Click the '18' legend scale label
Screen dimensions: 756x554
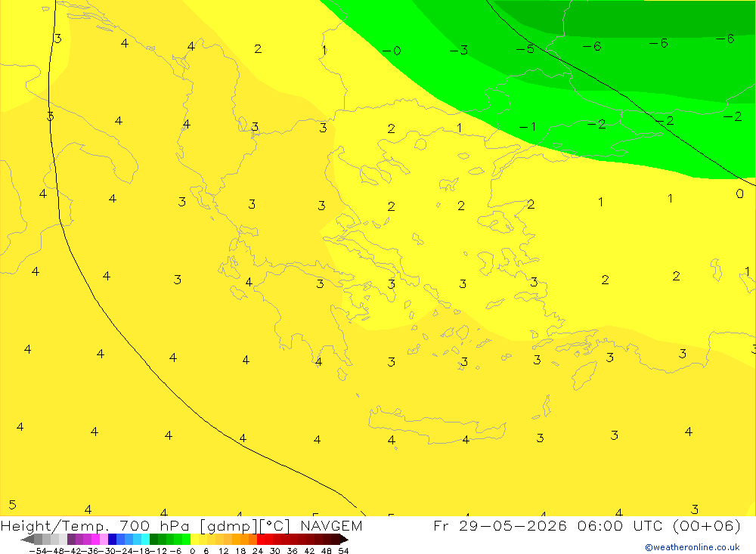tap(240, 551)
